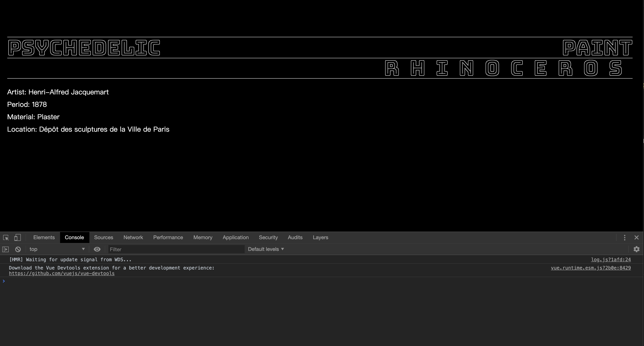Viewport: 644px width, 346px height.
Task: Open the log.js?1afd:24 source link
Action: pyautogui.click(x=611, y=260)
